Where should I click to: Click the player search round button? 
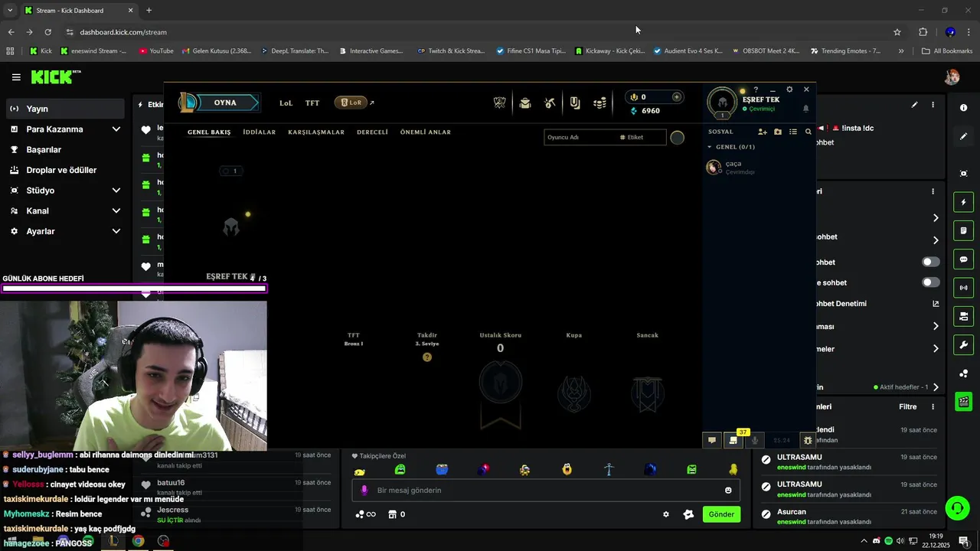678,138
